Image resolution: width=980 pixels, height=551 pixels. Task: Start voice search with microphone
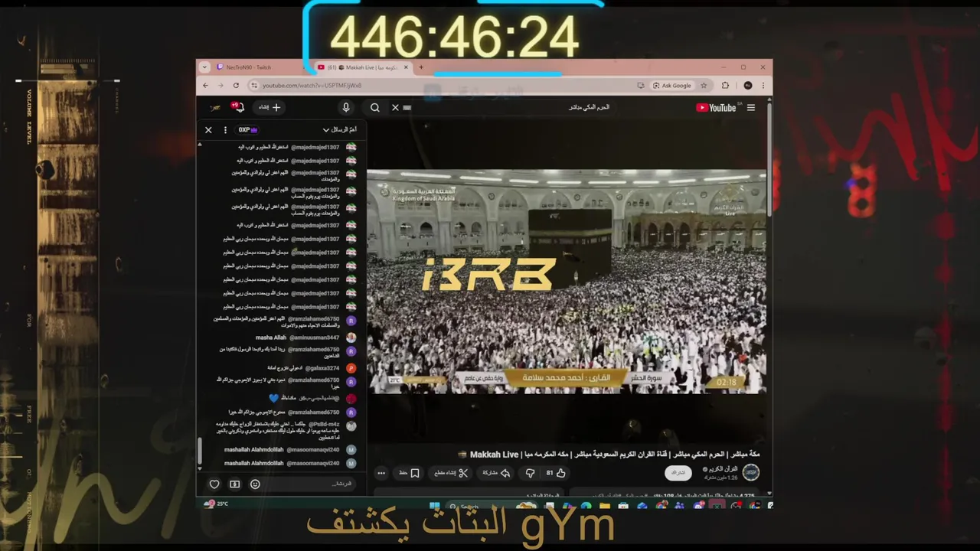346,108
